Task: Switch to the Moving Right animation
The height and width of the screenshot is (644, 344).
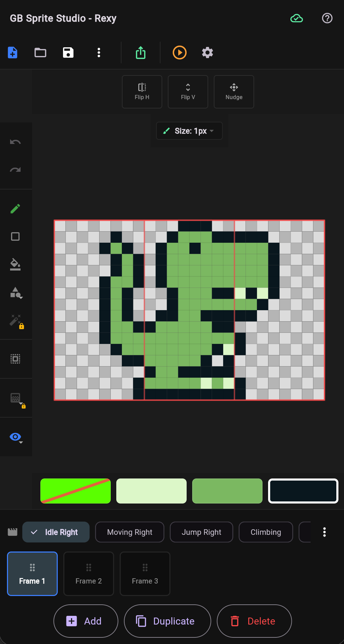Action: pyautogui.click(x=130, y=532)
